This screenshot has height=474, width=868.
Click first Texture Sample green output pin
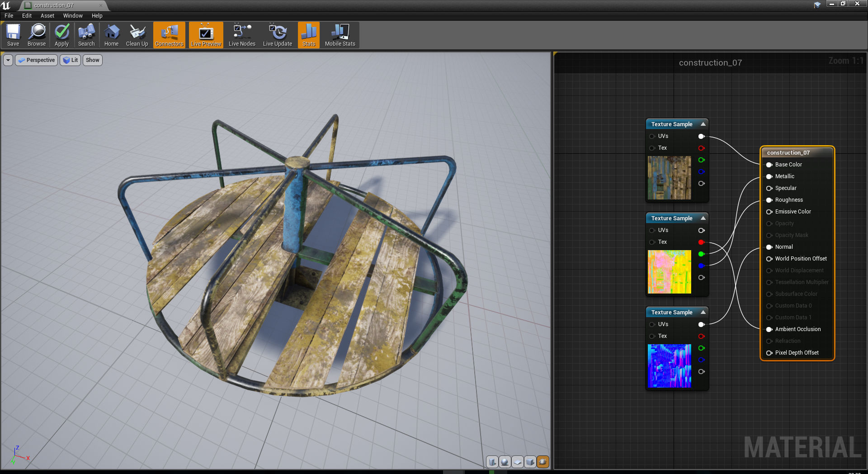[x=701, y=160]
